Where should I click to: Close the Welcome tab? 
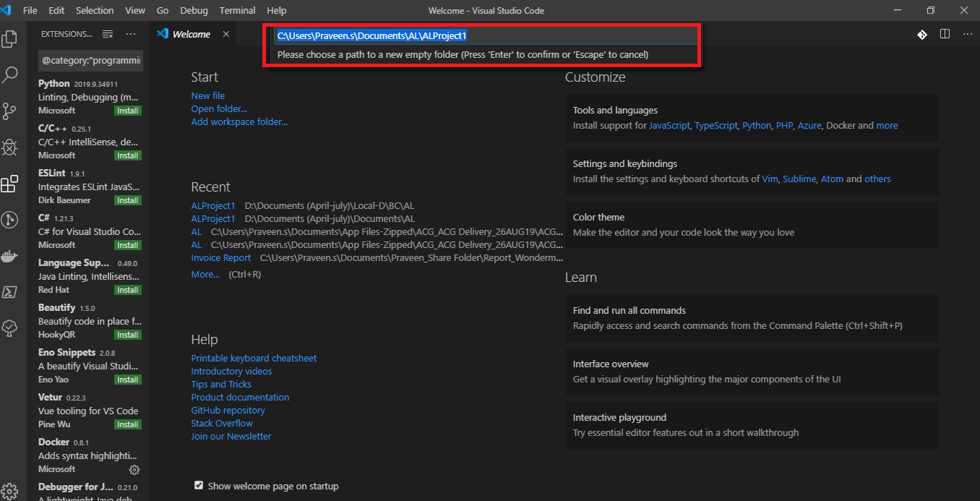pos(225,34)
